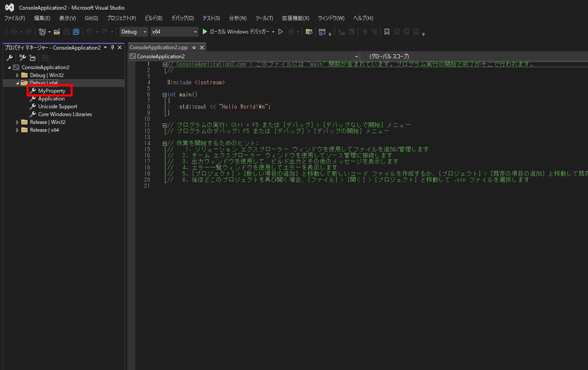The width and height of the screenshot is (588, 370).
Task: Click the Hot Reload flame icon
Action: pyautogui.click(x=291, y=32)
